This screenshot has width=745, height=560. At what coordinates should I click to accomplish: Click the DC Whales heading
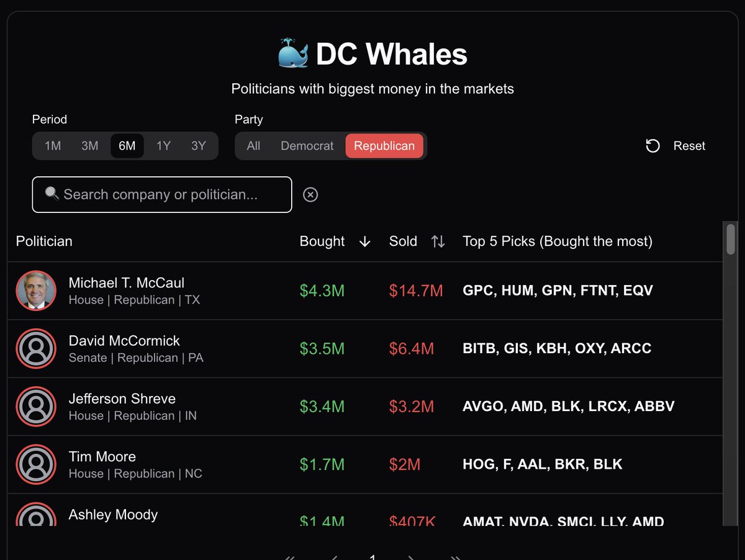[391, 54]
